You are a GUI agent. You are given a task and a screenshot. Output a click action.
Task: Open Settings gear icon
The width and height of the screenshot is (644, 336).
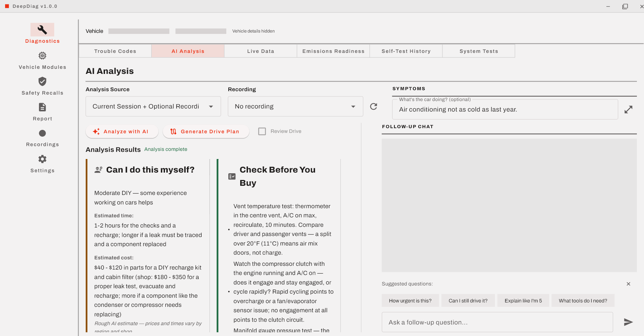pos(42,159)
